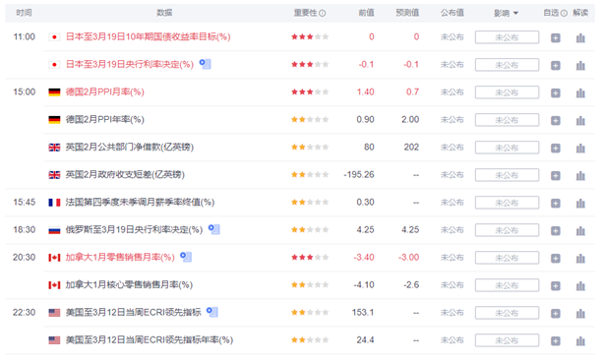Add 加拿大1月零售销售月率 to watchlist
The height and width of the screenshot is (364, 604).
click(x=556, y=258)
